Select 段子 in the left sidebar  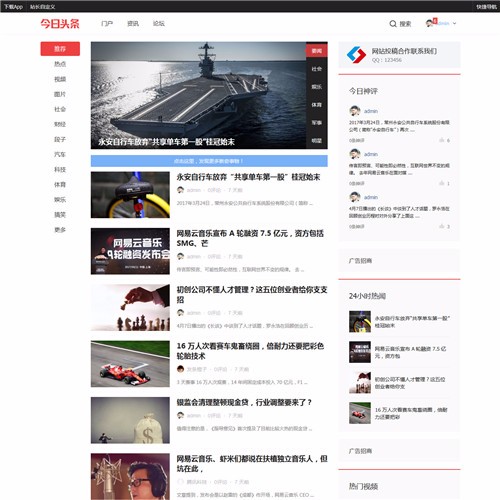pyautogui.click(x=60, y=139)
